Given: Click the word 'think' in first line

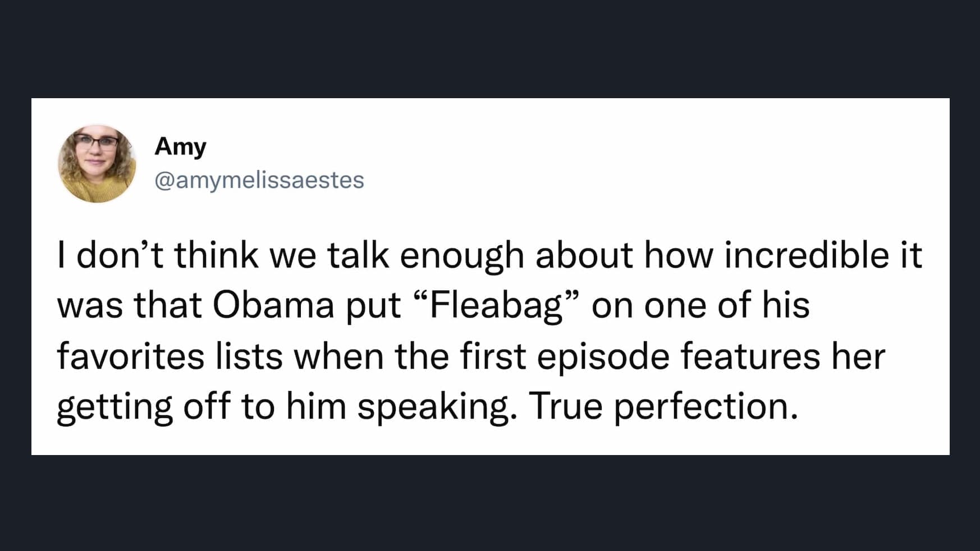Looking at the screenshot, I should point(216,255).
